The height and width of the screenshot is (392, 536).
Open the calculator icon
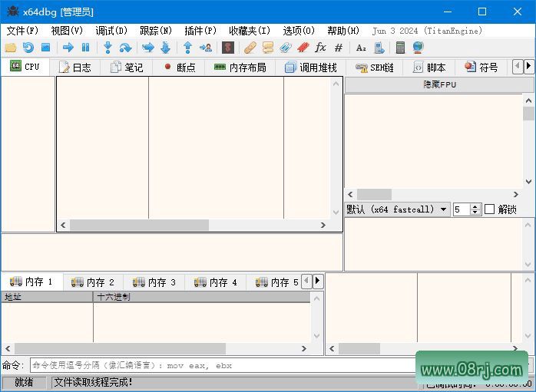click(400, 47)
